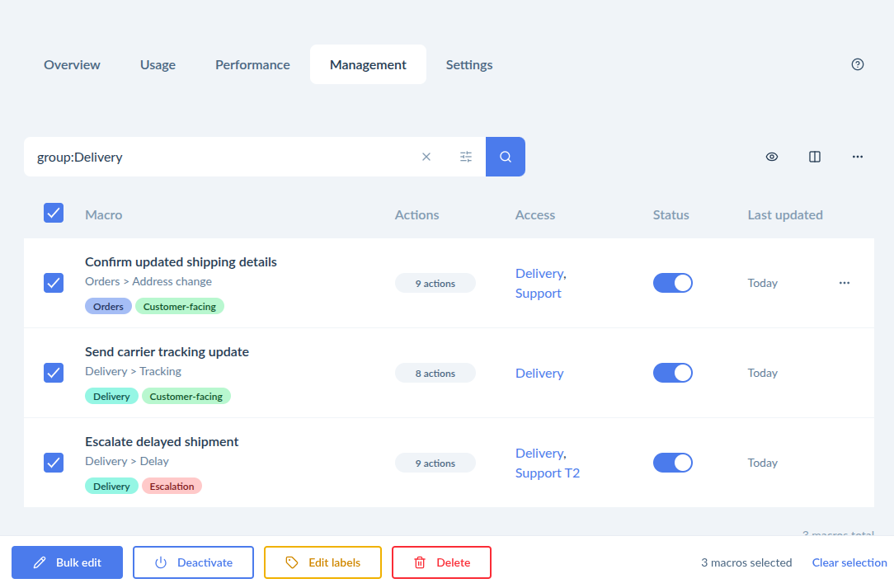Click Customer-facing tag on Send carrier macro
The width and height of the screenshot is (894, 588).
tap(186, 397)
